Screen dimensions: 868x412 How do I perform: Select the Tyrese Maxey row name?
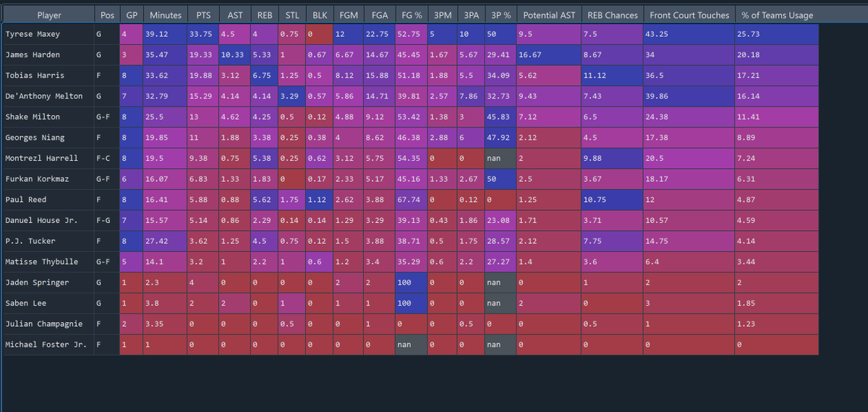49,34
